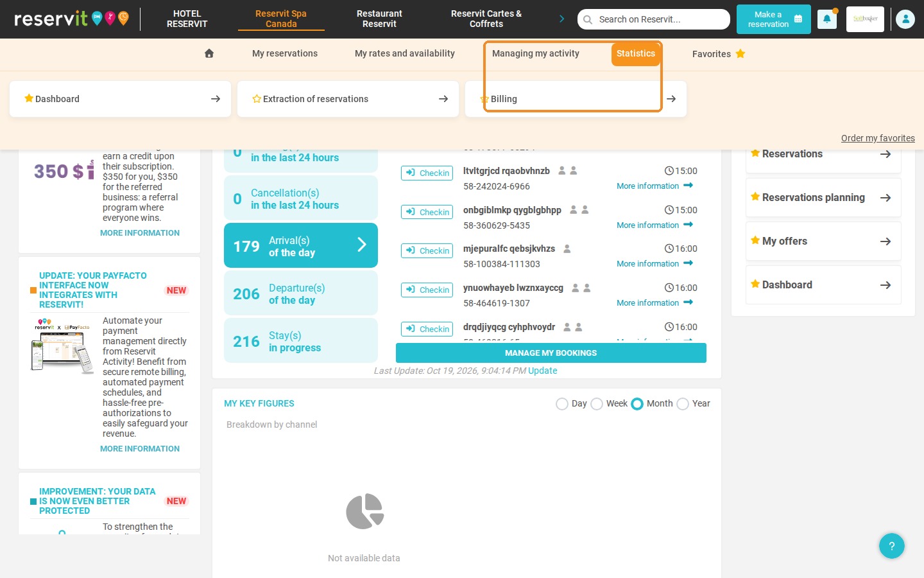Expand the Arrival(s) of the day chevron
Viewport: 924px width, 578px height.
[x=362, y=245]
